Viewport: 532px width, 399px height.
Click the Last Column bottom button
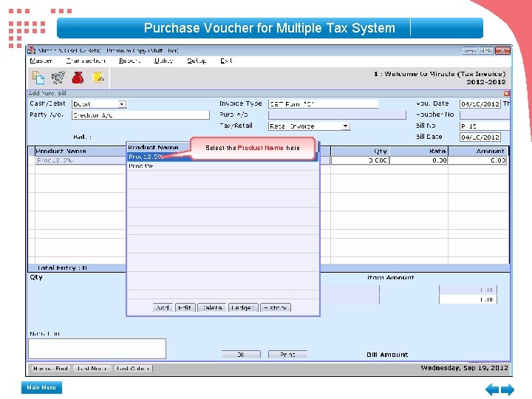[x=133, y=369]
